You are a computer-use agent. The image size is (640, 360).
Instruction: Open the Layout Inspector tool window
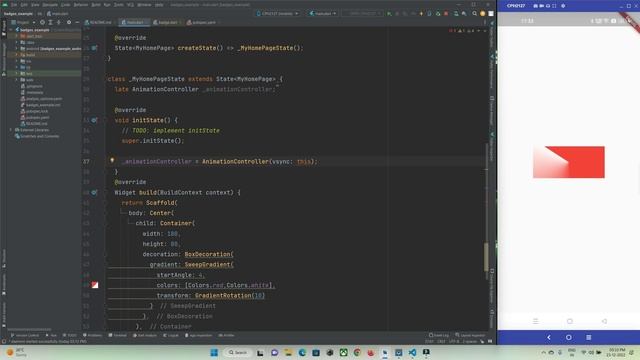click(x=470, y=335)
